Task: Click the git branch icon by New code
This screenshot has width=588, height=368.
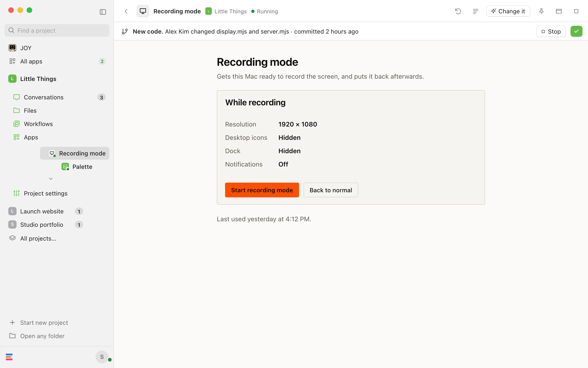Action: click(125, 32)
